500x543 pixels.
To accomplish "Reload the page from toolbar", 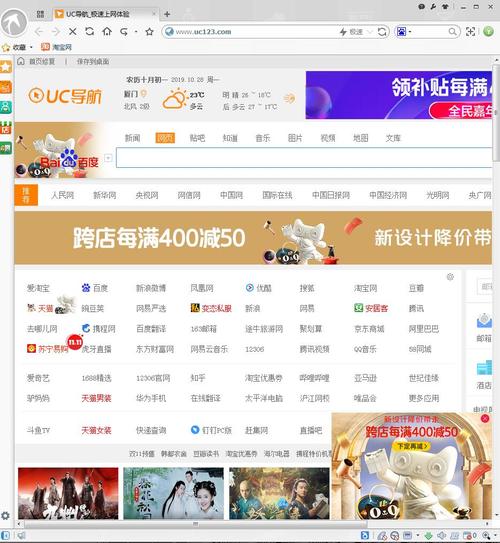I will [x=90, y=32].
